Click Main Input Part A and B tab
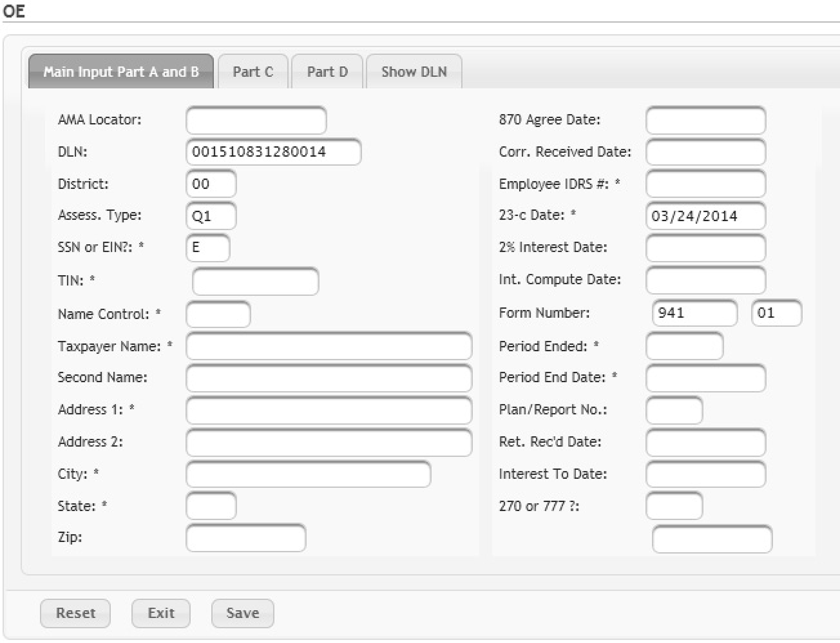Screen dimensions: 840x643 (x=121, y=71)
